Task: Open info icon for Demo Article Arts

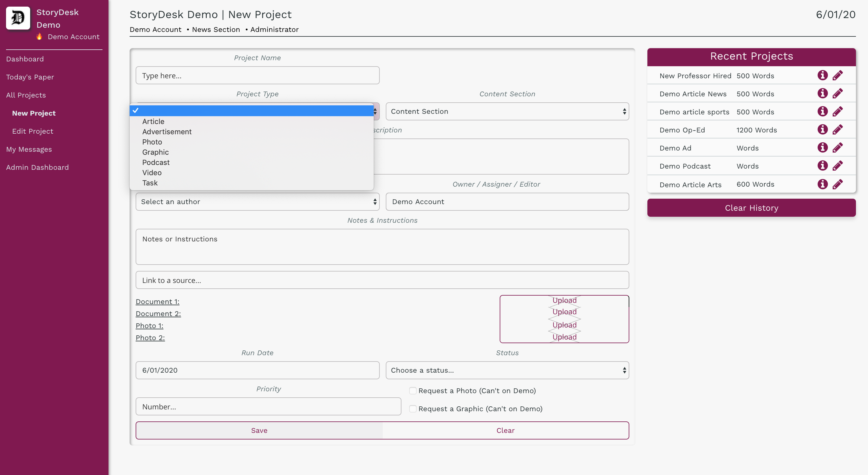Action: coord(822,184)
